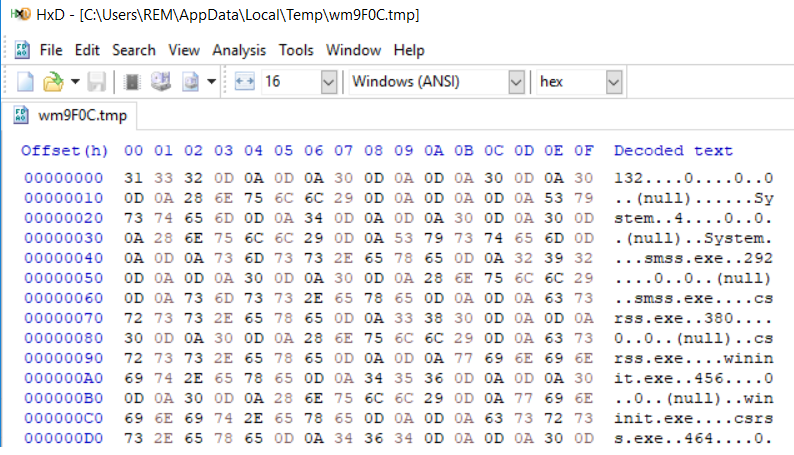Click the HxD application icon in title bar

(21, 14)
